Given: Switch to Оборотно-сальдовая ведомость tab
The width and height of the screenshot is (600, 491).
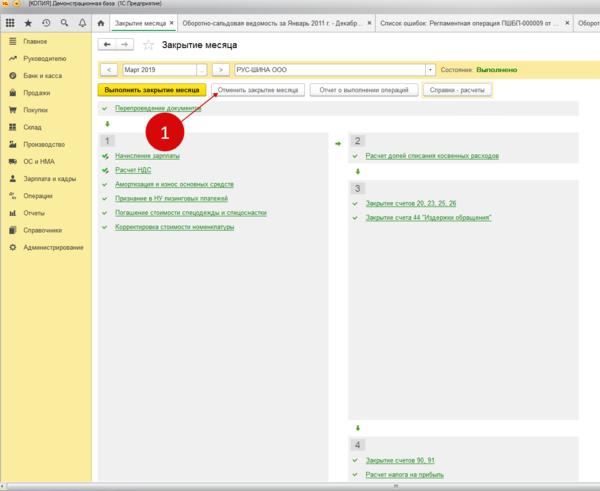Looking at the screenshot, I should [x=270, y=23].
